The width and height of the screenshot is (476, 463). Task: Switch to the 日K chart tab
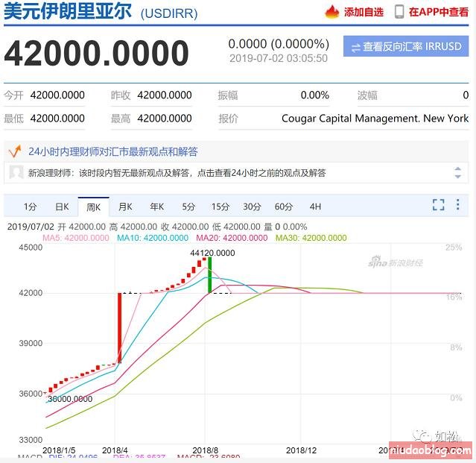point(62,207)
